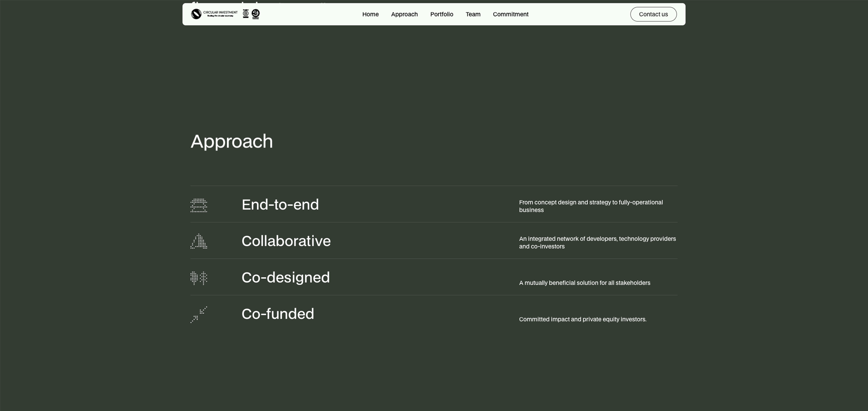The width and height of the screenshot is (868, 411).
Task: Click the Approach section title
Action: pos(231,141)
